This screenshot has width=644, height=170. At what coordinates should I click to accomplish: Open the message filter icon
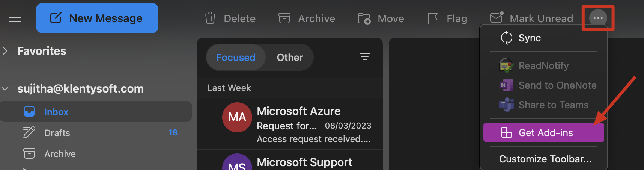[364, 57]
